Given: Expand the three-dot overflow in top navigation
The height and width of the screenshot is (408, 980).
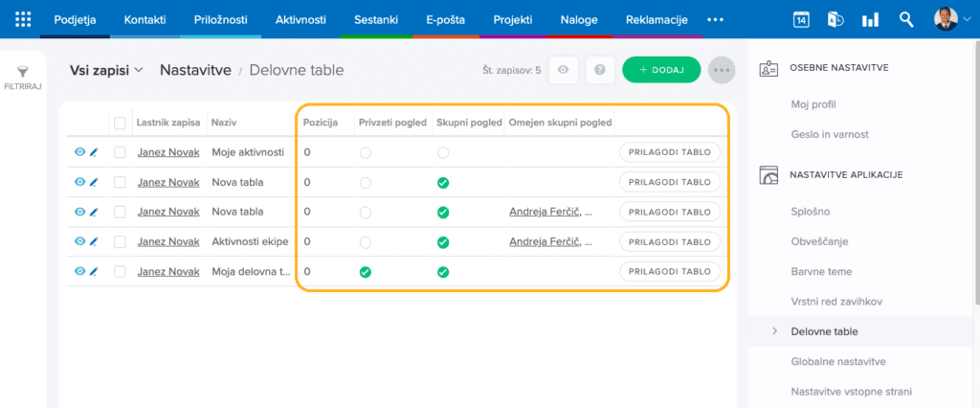Looking at the screenshot, I should click(715, 19).
